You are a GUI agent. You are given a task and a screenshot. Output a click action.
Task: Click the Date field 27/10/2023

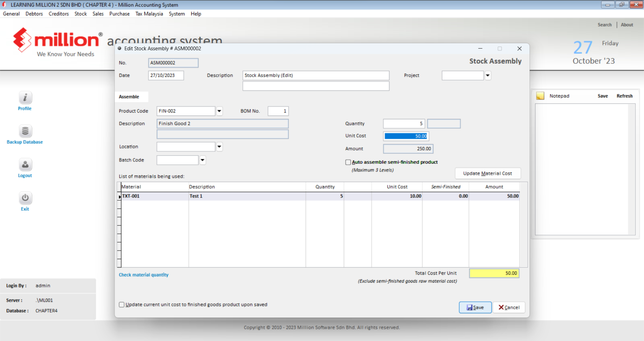click(x=166, y=75)
